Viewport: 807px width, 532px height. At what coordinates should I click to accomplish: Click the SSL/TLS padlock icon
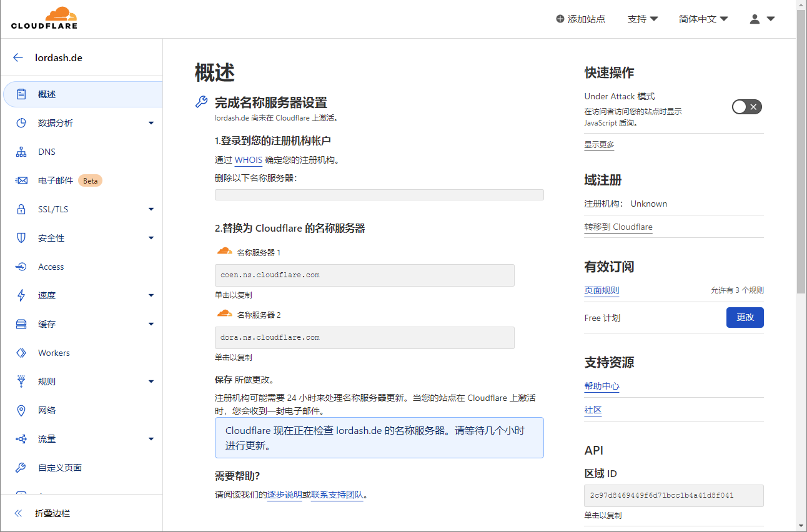(x=21, y=209)
